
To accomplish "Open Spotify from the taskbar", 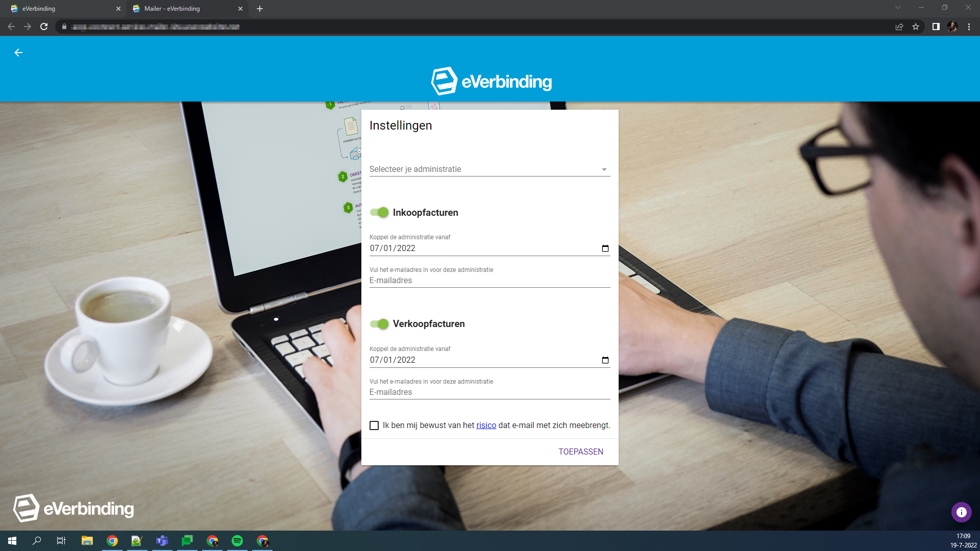I will pyautogui.click(x=237, y=541).
